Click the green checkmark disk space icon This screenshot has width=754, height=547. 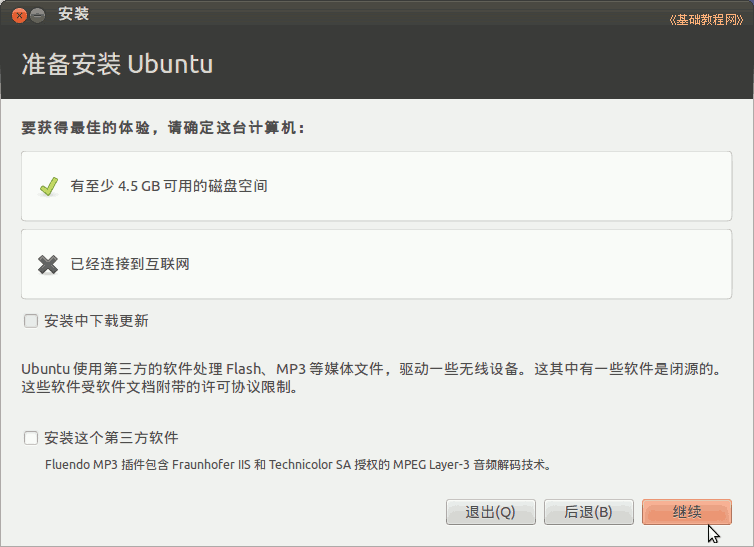[x=47, y=186]
